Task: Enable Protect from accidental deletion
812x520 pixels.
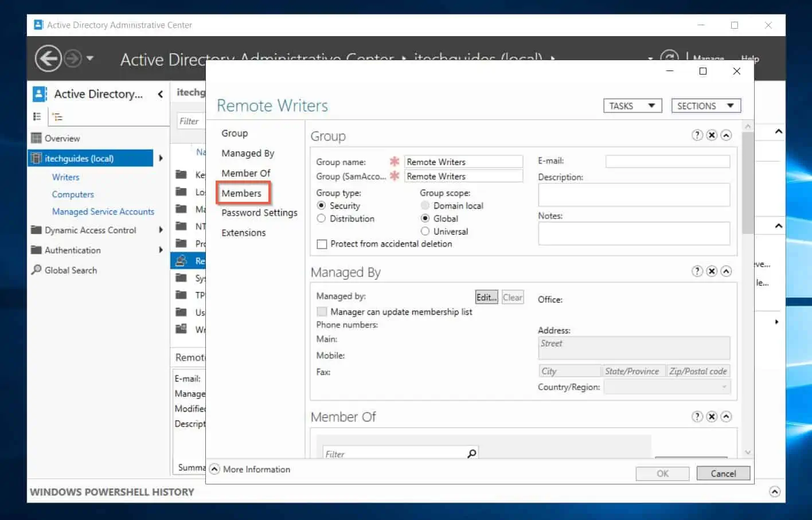Action: (x=322, y=244)
